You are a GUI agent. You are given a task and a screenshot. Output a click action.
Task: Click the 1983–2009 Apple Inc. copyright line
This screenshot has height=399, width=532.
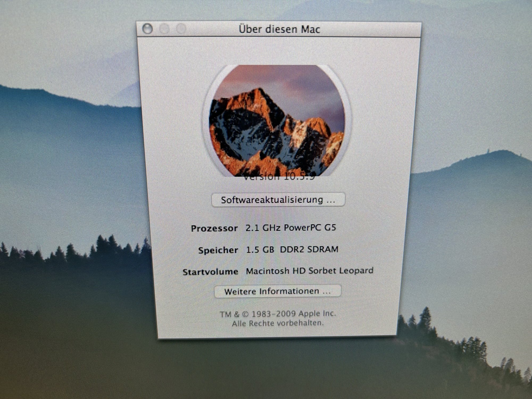[x=278, y=314]
